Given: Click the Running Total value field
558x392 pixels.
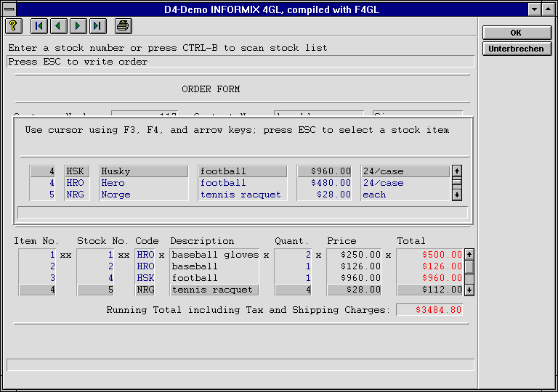Looking at the screenshot, I should click(429, 310).
